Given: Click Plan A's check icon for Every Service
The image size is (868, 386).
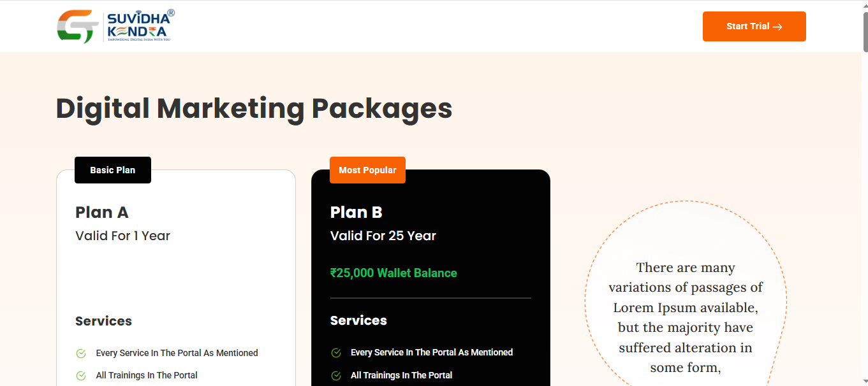Looking at the screenshot, I should (81, 354).
